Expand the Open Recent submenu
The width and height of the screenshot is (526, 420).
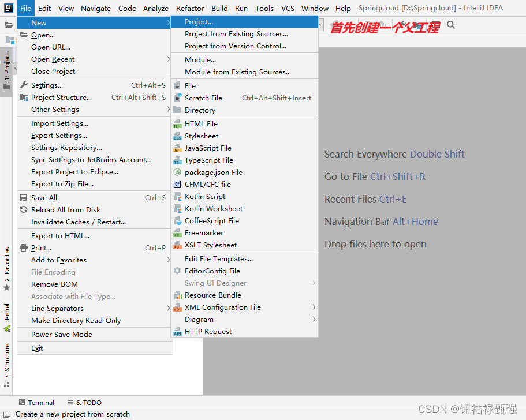tap(94, 59)
